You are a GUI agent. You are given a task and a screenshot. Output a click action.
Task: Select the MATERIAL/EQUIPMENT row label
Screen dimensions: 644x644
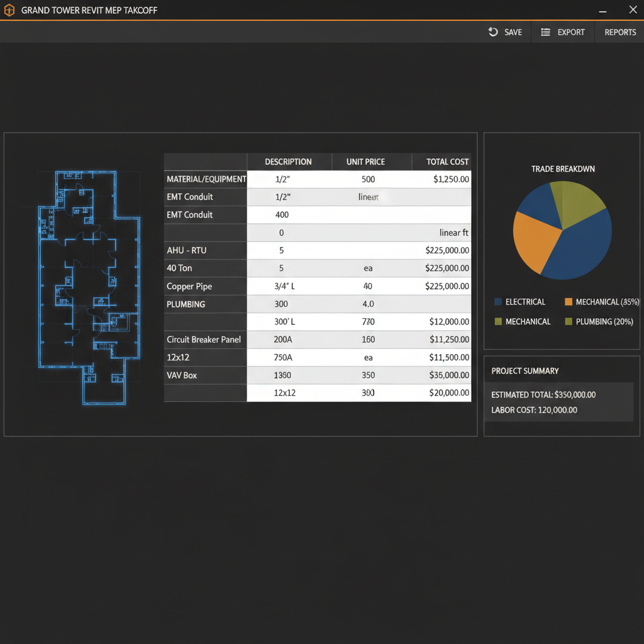(x=206, y=179)
